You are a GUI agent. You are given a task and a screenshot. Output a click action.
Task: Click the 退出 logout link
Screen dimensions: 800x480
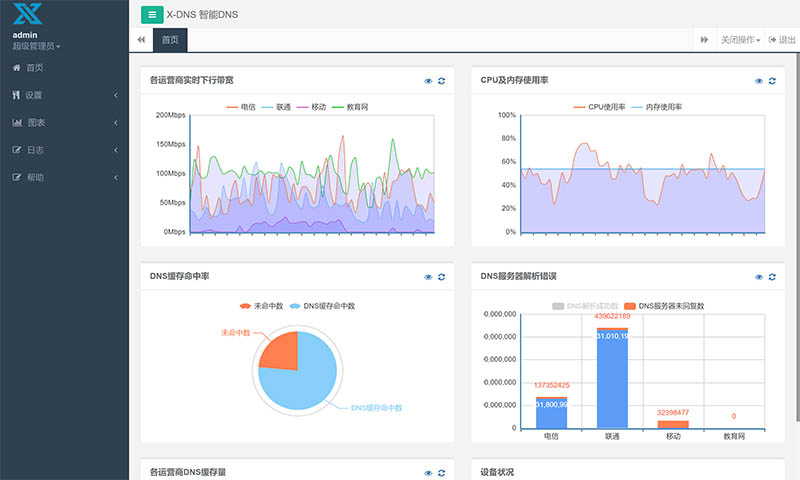point(782,40)
